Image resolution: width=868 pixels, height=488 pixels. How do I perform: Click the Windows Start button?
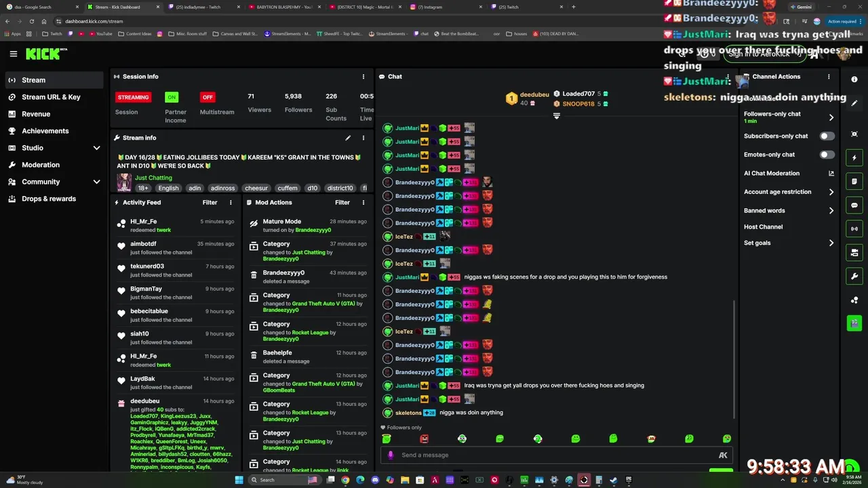click(x=239, y=480)
